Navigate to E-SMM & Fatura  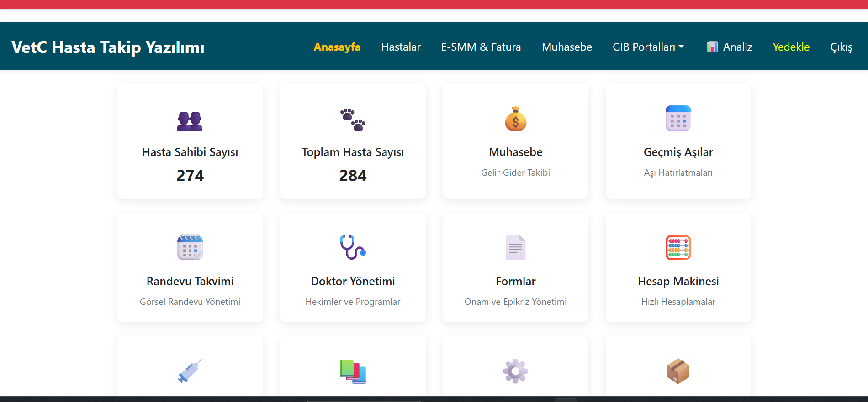tap(481, 47)
